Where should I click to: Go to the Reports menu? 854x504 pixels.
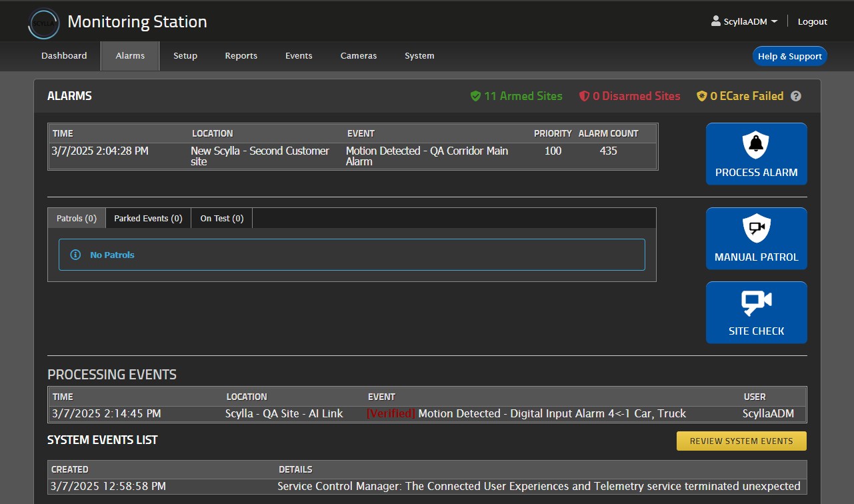coord(241,56)
